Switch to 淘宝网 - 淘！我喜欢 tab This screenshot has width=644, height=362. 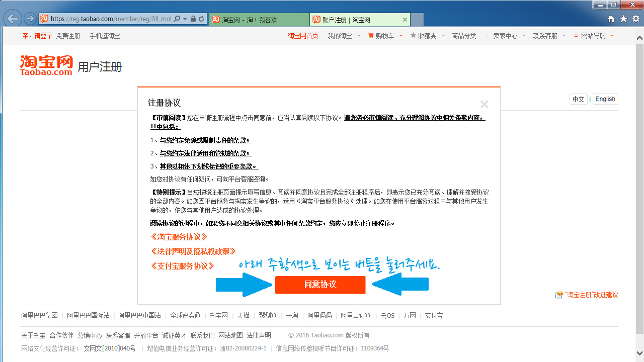pyautogui.click(x=259, y=20)
